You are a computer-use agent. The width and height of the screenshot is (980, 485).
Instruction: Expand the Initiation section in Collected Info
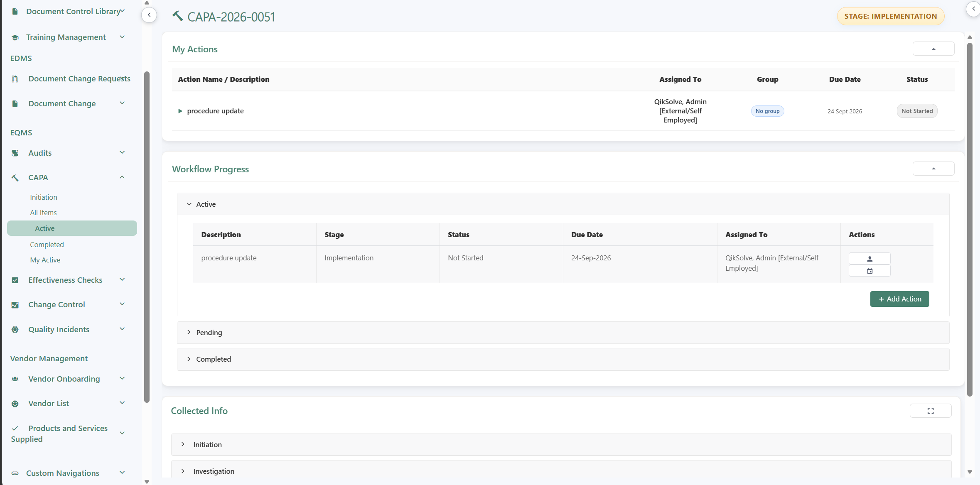click(x=183, y=444)
